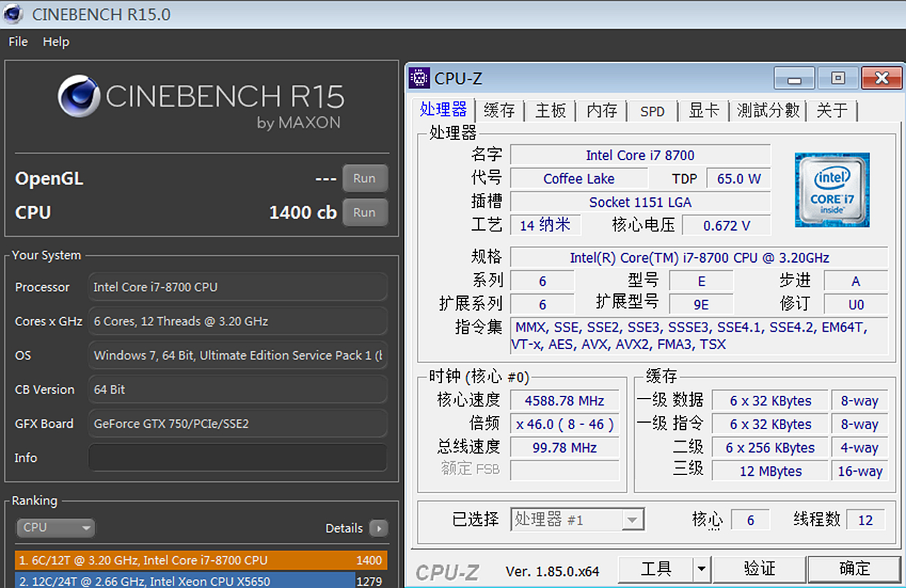
Task: Run the CPU benchmark
Action: pos(364,212)
